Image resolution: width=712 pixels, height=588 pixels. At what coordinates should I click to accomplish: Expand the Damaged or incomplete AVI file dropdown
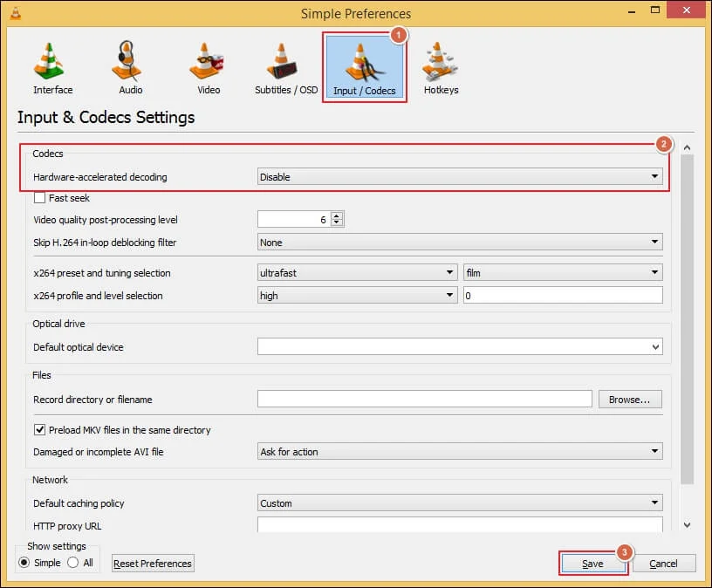(x=460, y=452)
